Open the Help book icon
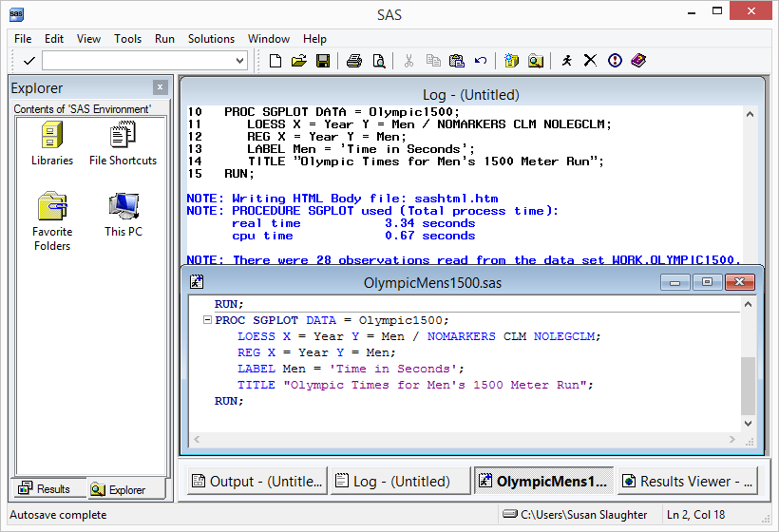The width and height of the screenshot is (779, 532). 638,61
